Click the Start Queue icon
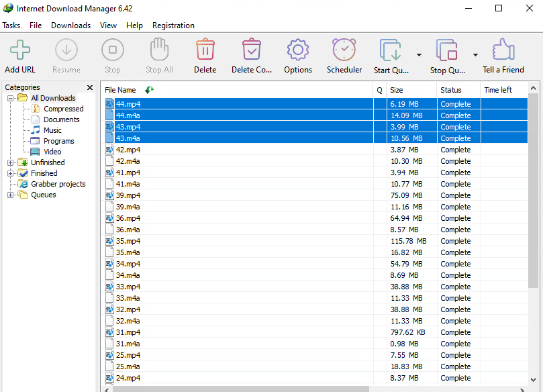Viewport: 543px width, 392px height. coord(391,50)
